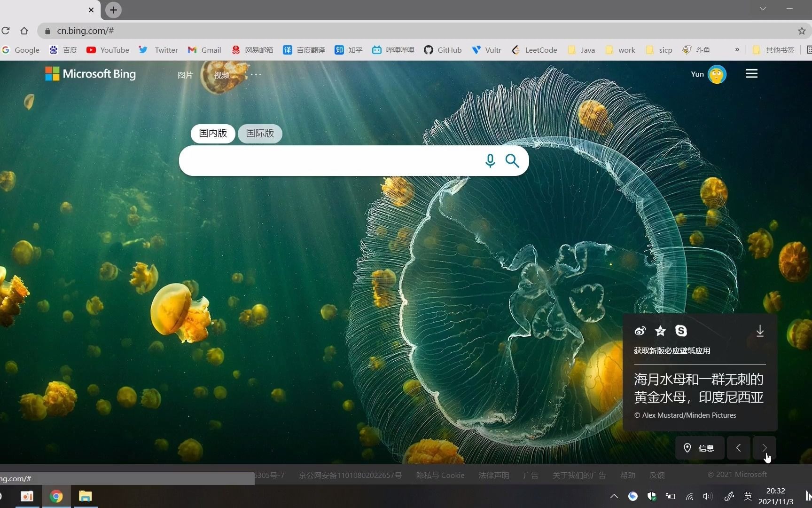The width and height of the screenshot is (812, 508).
Task: Open the 图片 images menu item
Action: 185,75
